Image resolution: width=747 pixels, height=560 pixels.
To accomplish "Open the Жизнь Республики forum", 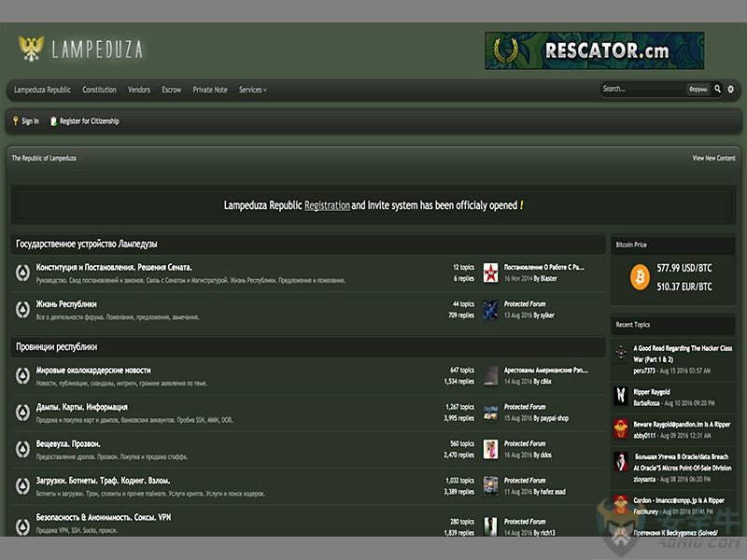I will point(66,304).
